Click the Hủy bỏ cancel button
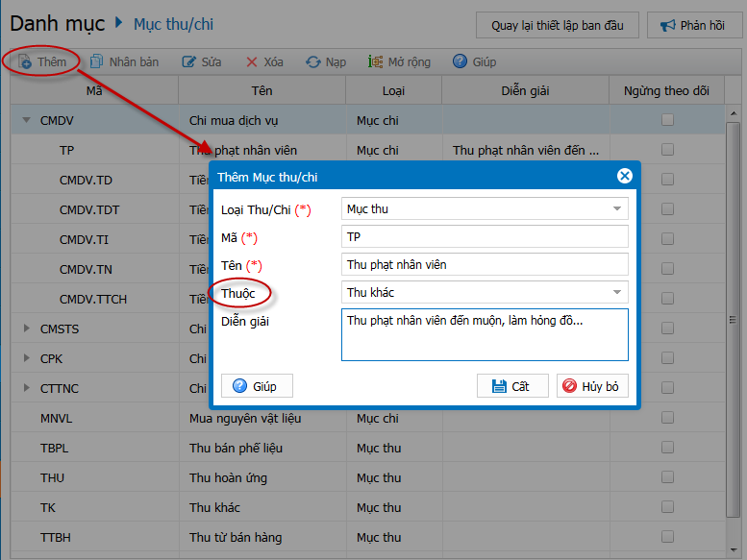This screenshot has height=560, width=747. (x=592, y=386)
